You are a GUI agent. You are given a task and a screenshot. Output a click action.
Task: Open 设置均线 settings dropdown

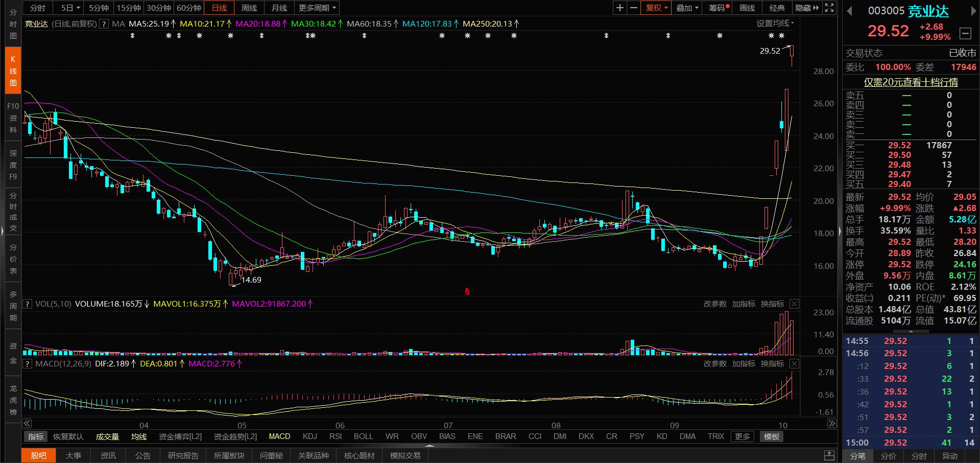tap(775, 24)
